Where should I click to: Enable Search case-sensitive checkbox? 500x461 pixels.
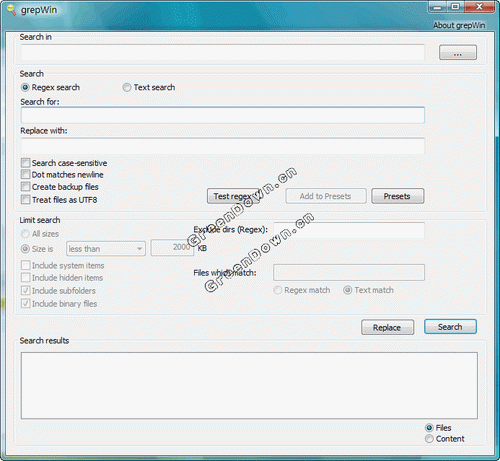click(x=25, y=163)
